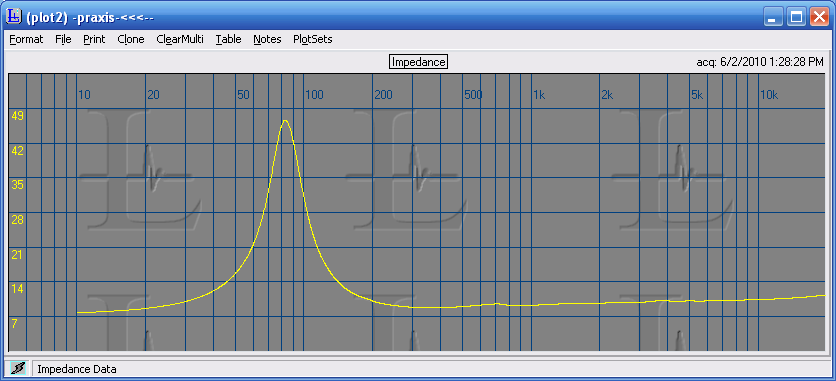Click the 35 value on the impedance axis
The image size is (836, 381).
[18, 185]
